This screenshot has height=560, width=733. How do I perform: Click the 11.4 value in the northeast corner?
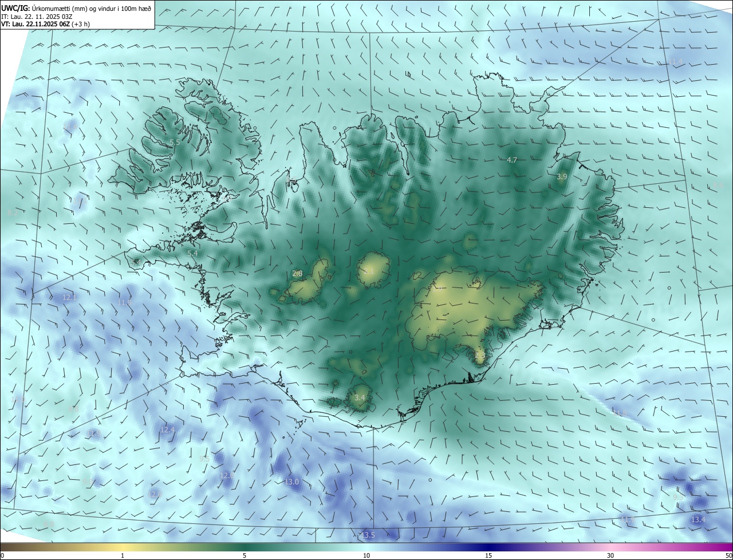click(676, 61)
